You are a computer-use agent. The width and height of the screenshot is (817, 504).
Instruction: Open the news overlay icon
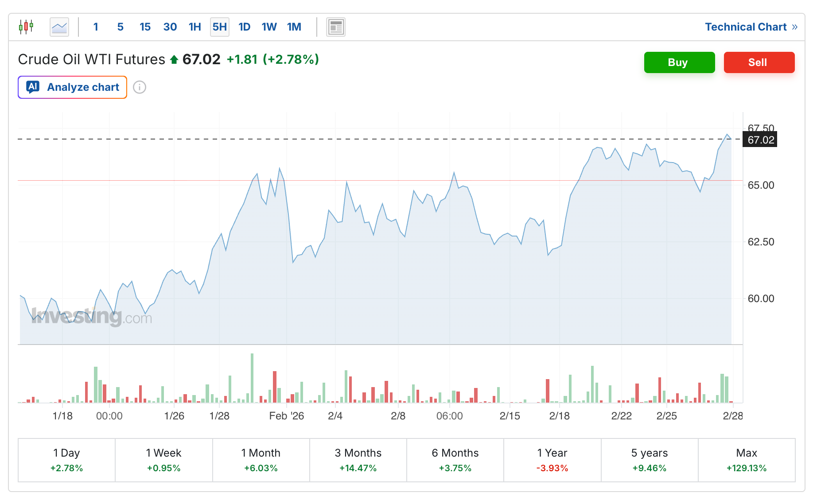click(x=336, y=27)
